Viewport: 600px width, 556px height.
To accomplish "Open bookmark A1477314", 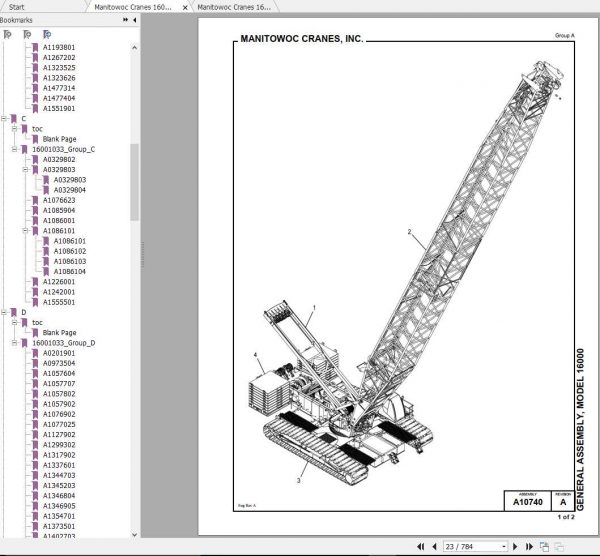I will coord(59,88).
